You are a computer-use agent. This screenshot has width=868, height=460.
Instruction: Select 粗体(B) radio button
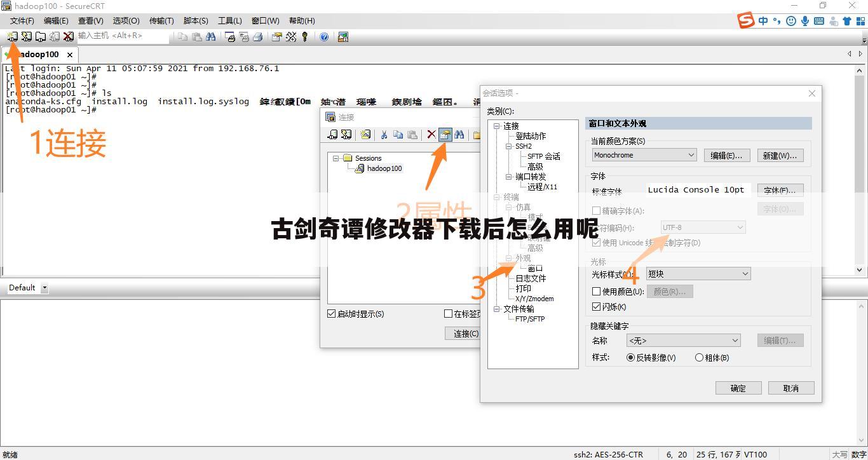[699, 358]
